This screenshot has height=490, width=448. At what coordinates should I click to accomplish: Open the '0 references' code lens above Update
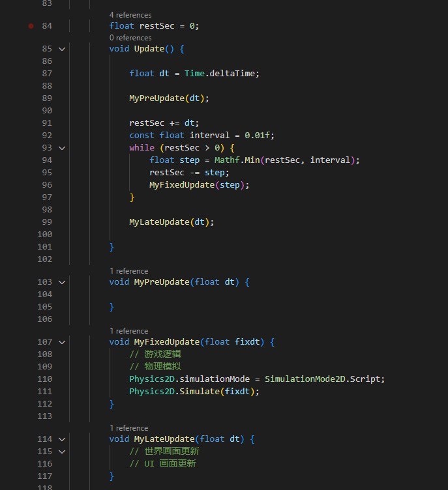click(130, 38)
